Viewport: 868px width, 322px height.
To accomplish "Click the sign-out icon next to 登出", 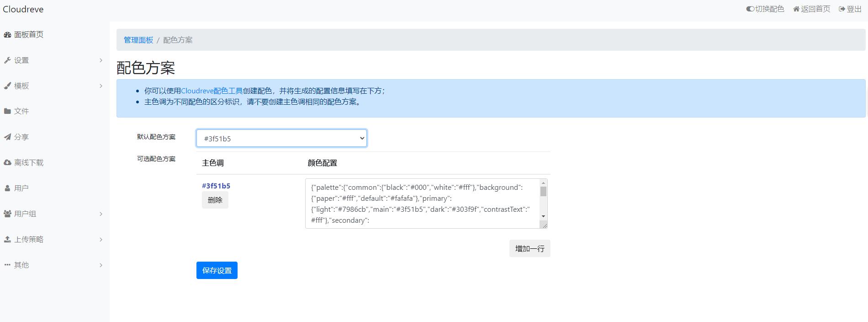I will [x=842, y=9].
